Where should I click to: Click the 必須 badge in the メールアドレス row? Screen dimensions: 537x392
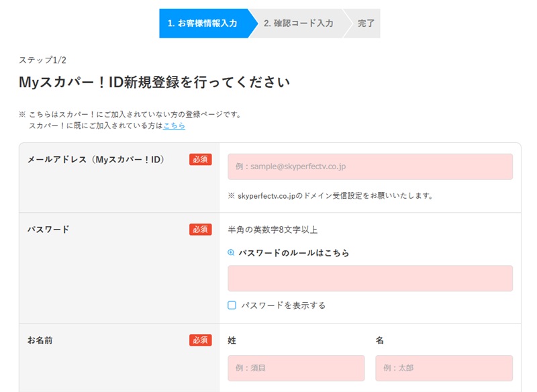200,160
